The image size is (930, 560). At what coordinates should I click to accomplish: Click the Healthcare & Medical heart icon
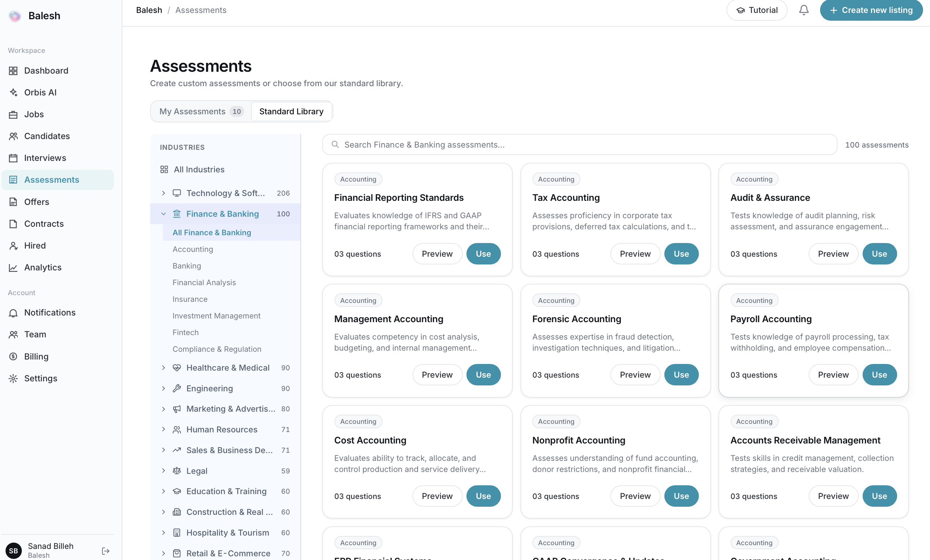[x=176, y=368]
